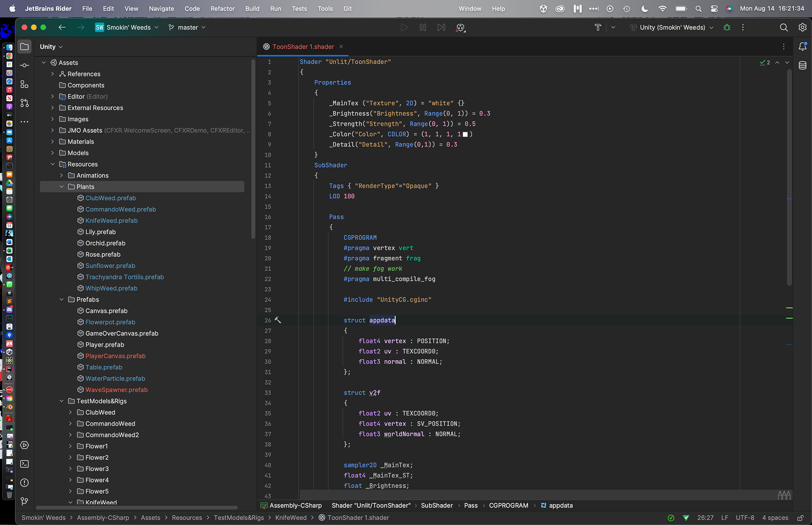Click the pause execution control
Image resolution: width=812 pixels, height=525 pixels.
coord(422,27)
